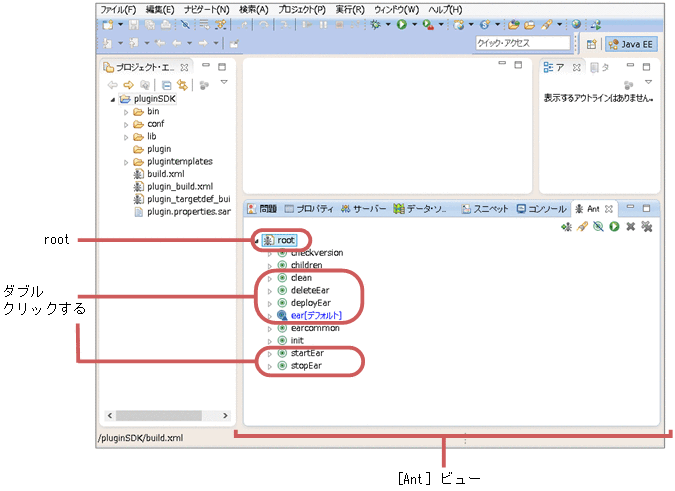Viewport: 675px width, 491px height.
Task: Switch to the コンソール tab
Action: 541,209
